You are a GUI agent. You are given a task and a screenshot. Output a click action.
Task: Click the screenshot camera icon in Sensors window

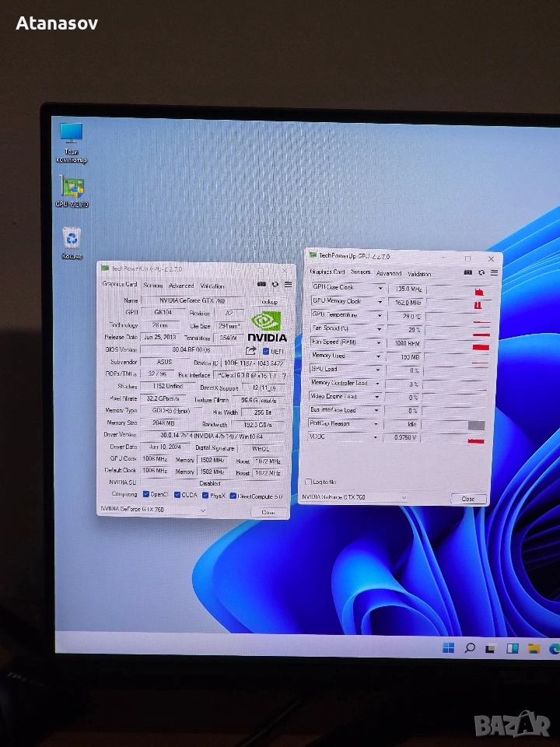click(467, 272)
